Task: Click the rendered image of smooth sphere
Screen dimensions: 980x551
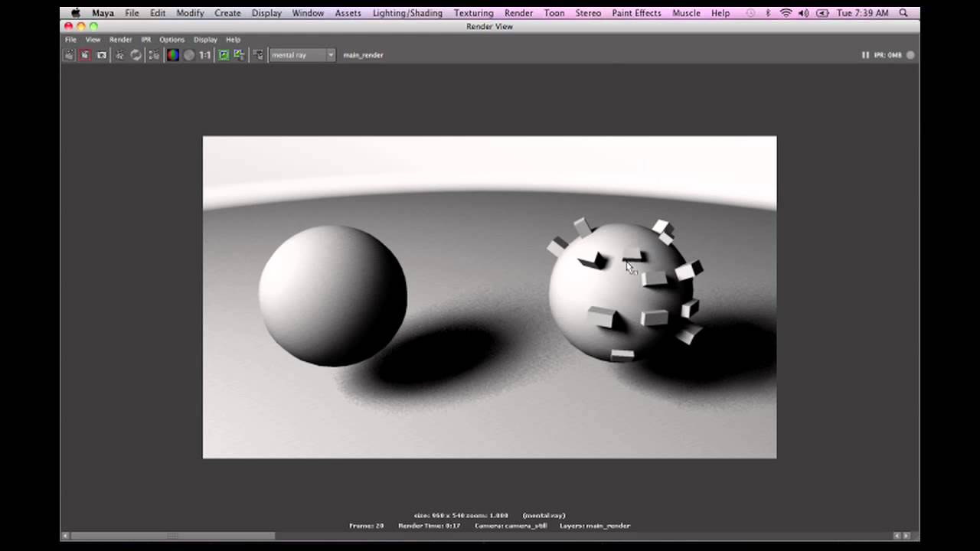Action: [332, 295]
